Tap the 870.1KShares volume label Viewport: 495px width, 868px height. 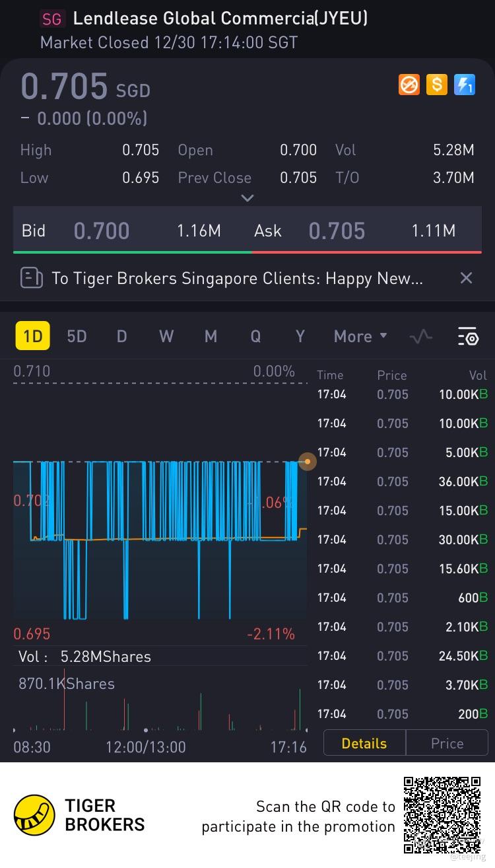(67, 684)
